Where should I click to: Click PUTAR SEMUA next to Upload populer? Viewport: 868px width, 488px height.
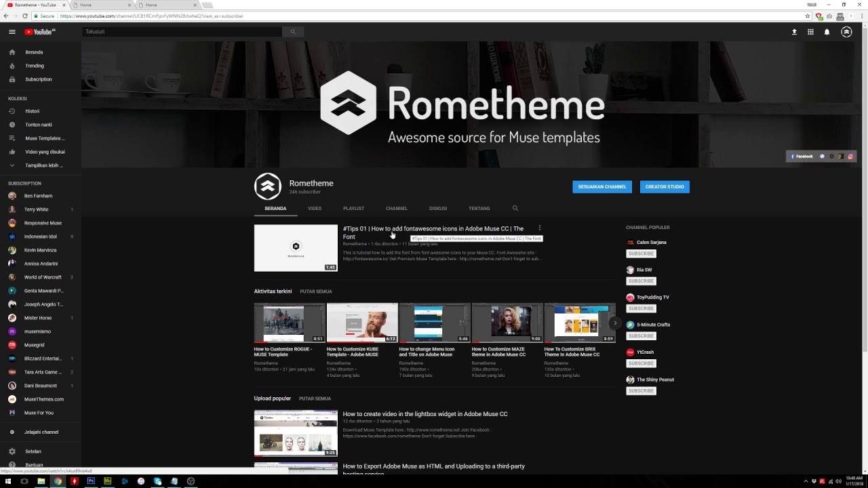click(315, 399)
